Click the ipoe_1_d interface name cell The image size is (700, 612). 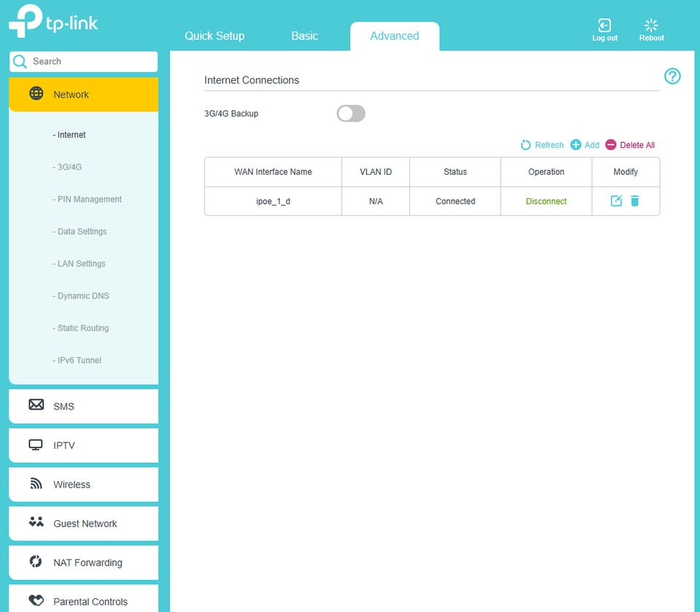pos(273,201)
